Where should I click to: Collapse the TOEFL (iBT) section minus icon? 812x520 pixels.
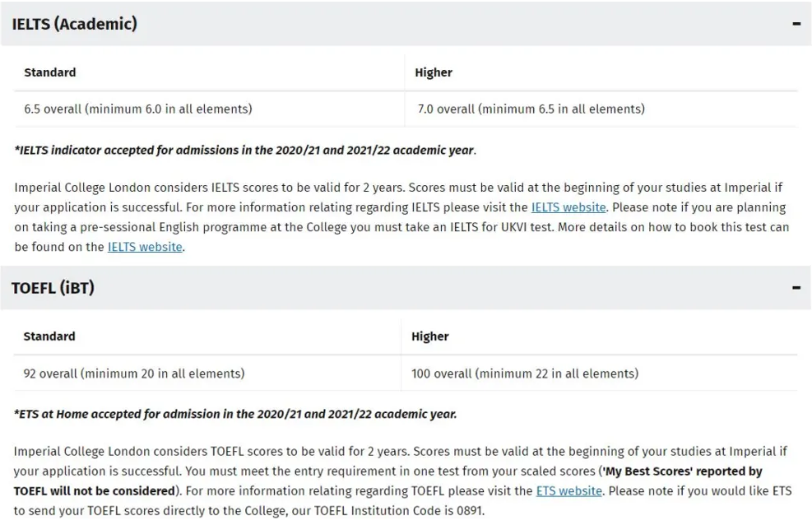(796, 288)
